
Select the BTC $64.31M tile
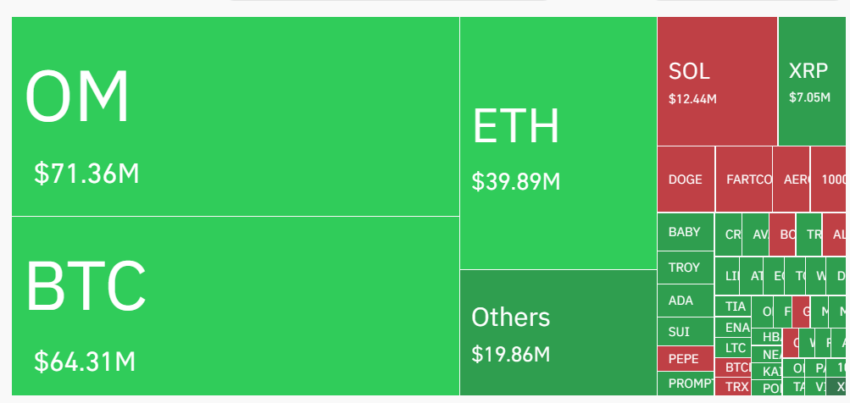pos(235,306)
